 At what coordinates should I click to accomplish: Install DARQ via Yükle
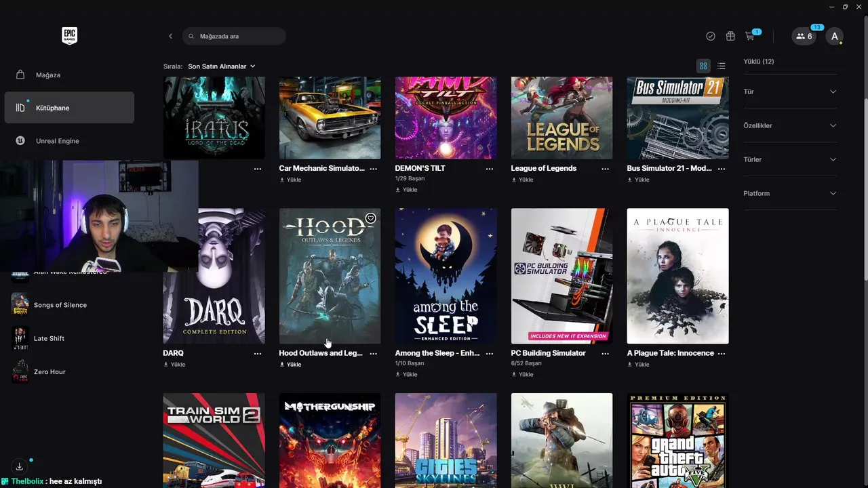coord(174,365)
